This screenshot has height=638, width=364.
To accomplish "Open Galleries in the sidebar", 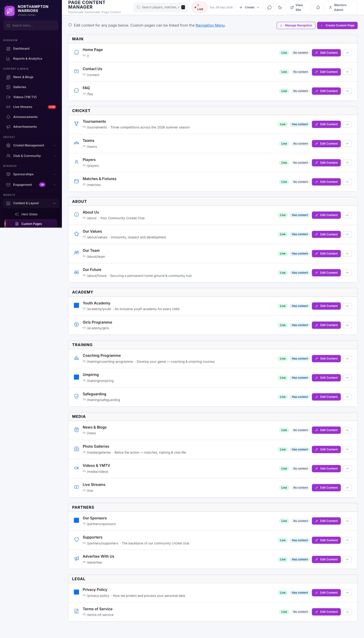I will click(31, 87).
